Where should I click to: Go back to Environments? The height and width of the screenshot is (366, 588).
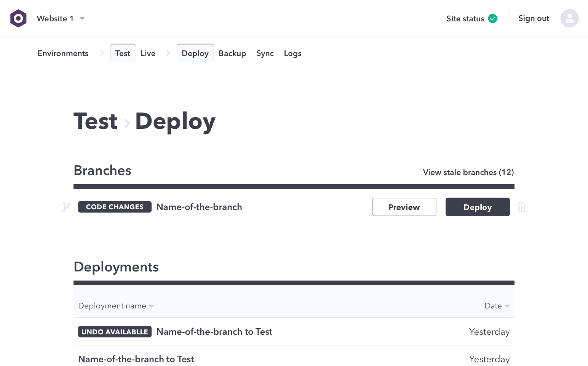click(x=63, y=53)
